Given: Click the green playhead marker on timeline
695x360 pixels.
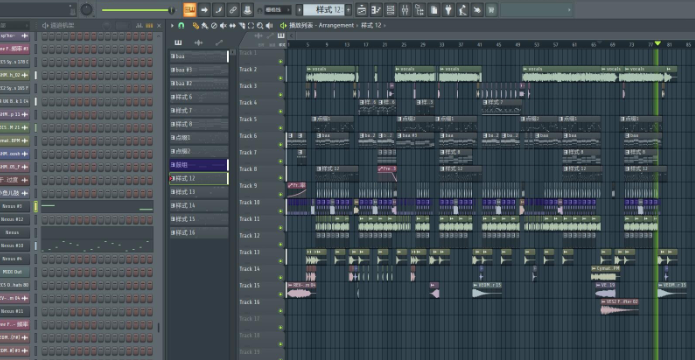Looking at the screenshot, I should point(657,43).
